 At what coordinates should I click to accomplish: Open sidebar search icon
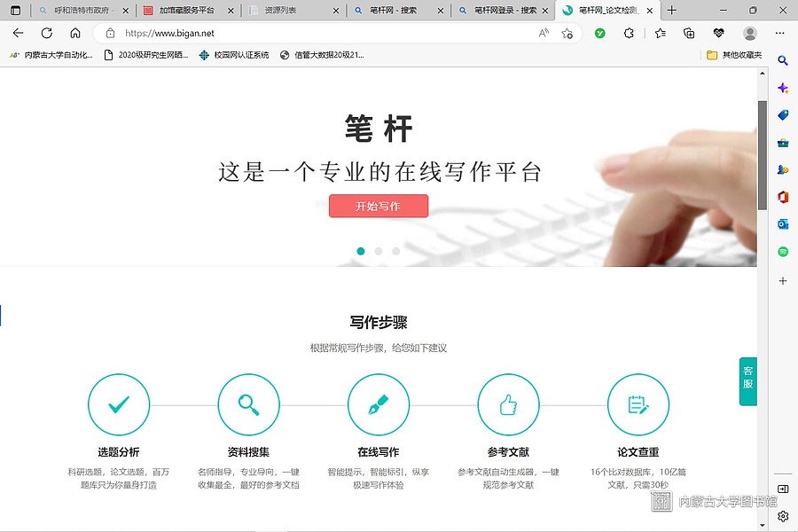point(783,60)
